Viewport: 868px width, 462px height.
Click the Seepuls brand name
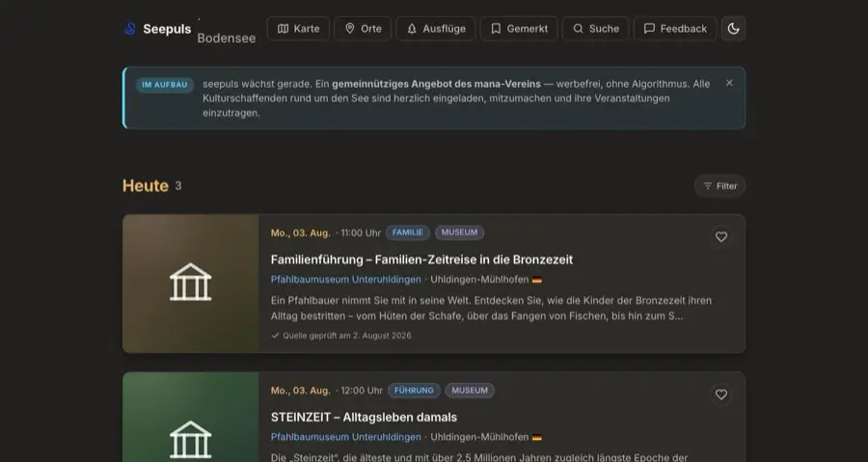click(x=167, y=29)
